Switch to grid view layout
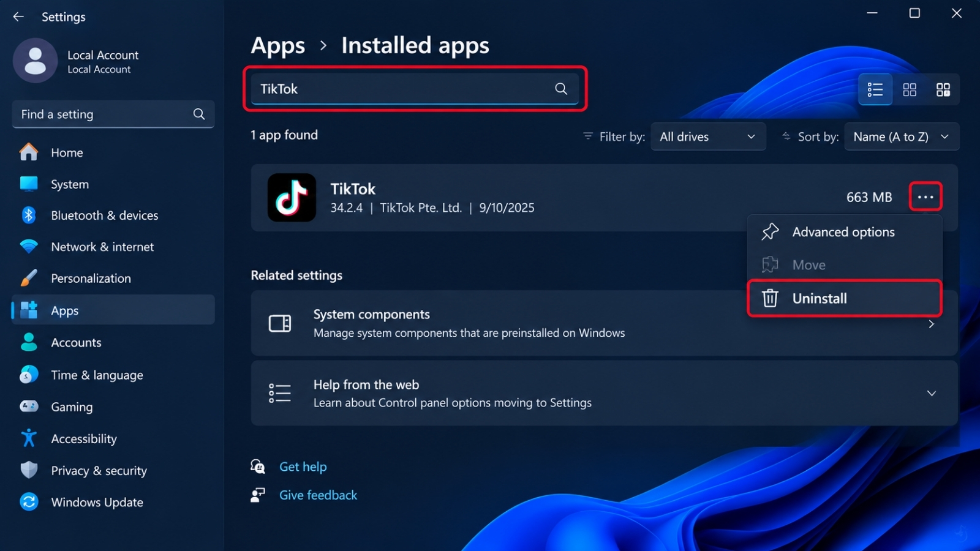This screenshot has height=551, width=980. 910,90
